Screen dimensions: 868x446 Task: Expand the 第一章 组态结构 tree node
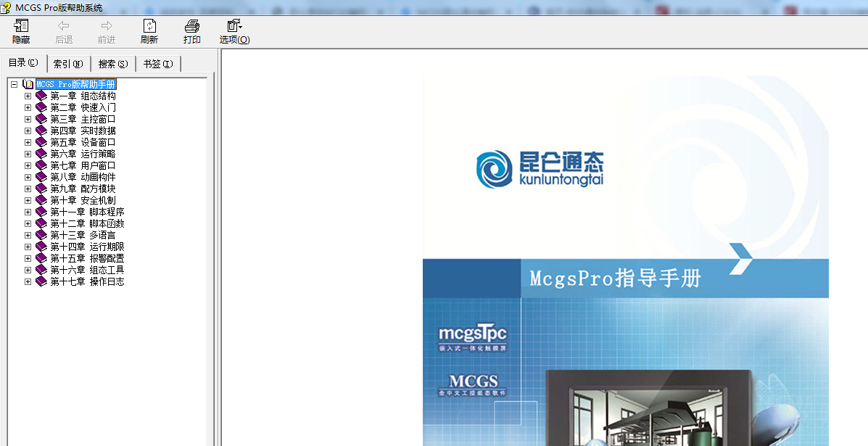coord(27,96)
